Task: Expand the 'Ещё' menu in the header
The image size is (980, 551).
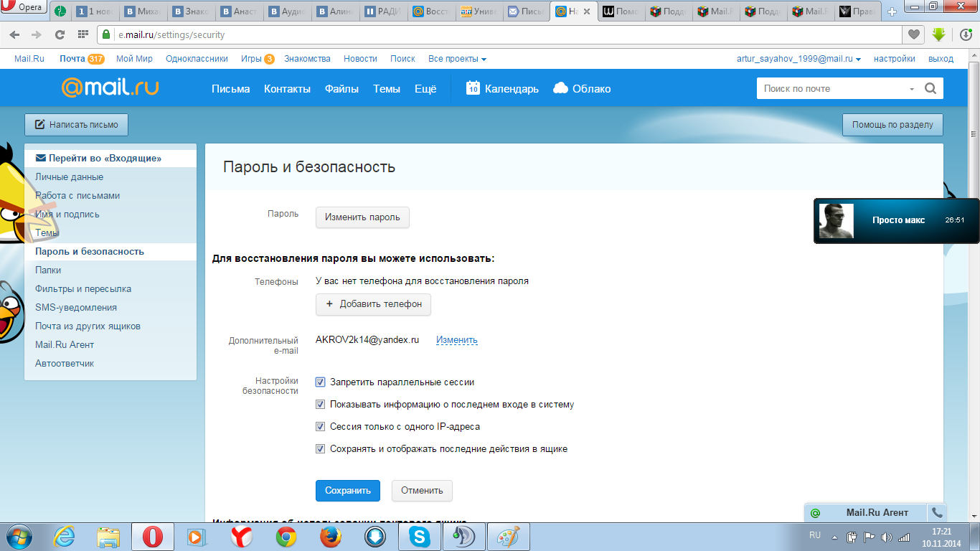Action: [425, 89]
